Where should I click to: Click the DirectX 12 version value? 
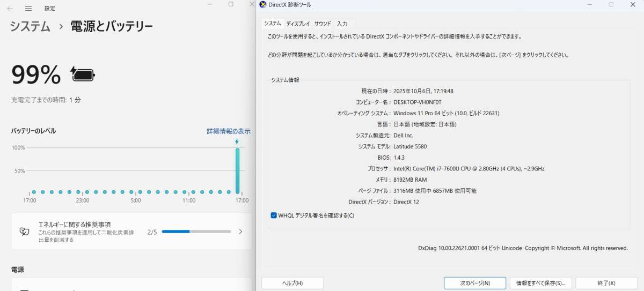click(406, 202)
